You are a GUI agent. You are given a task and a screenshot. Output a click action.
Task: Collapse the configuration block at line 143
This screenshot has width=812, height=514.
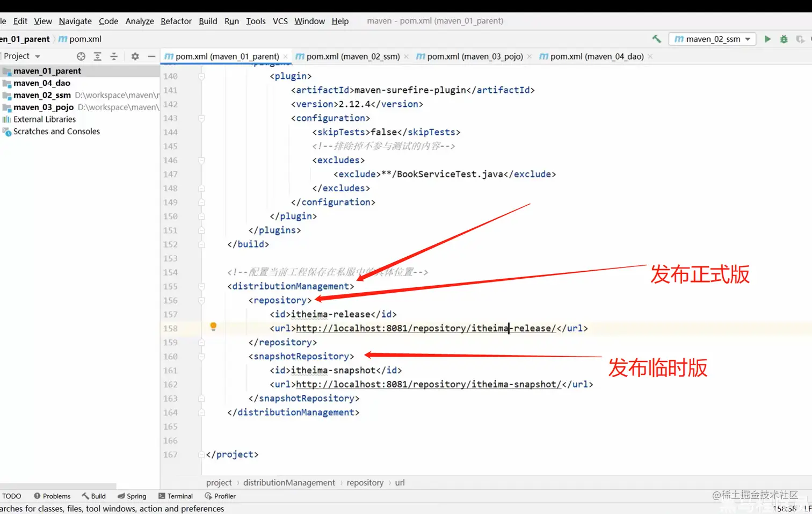[201, 118]
